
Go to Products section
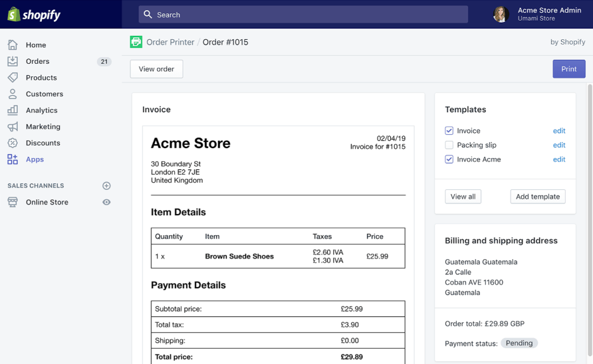[41, 78]
